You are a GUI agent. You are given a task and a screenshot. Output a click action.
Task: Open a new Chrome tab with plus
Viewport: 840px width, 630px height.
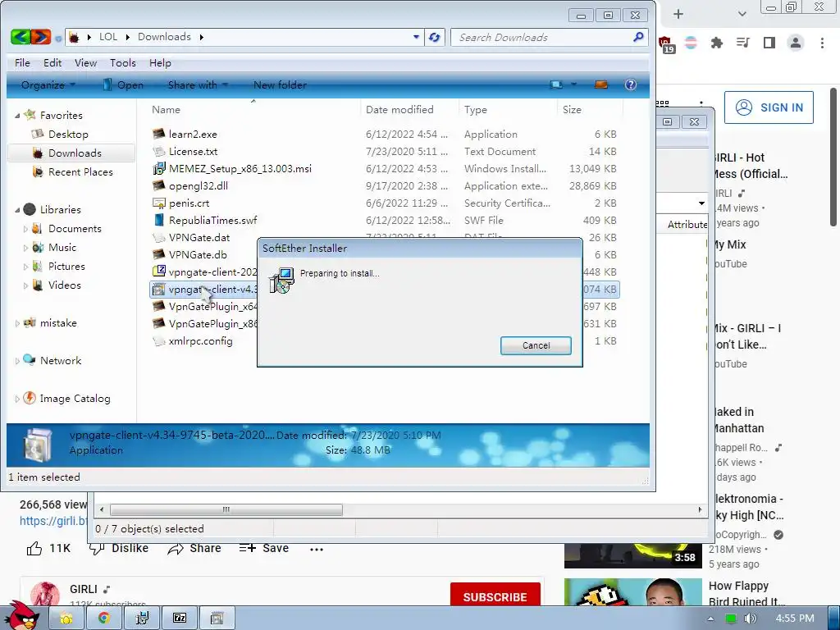[x=678, y=14]
